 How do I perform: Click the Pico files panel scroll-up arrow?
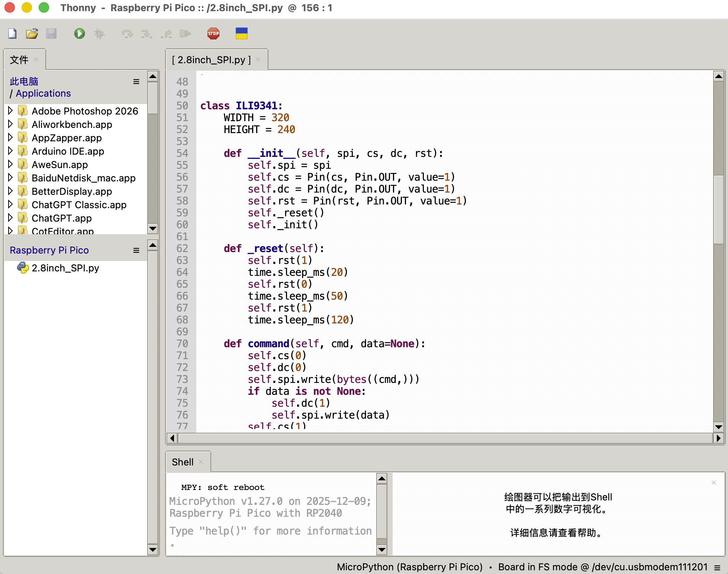(x=153, y=245)
